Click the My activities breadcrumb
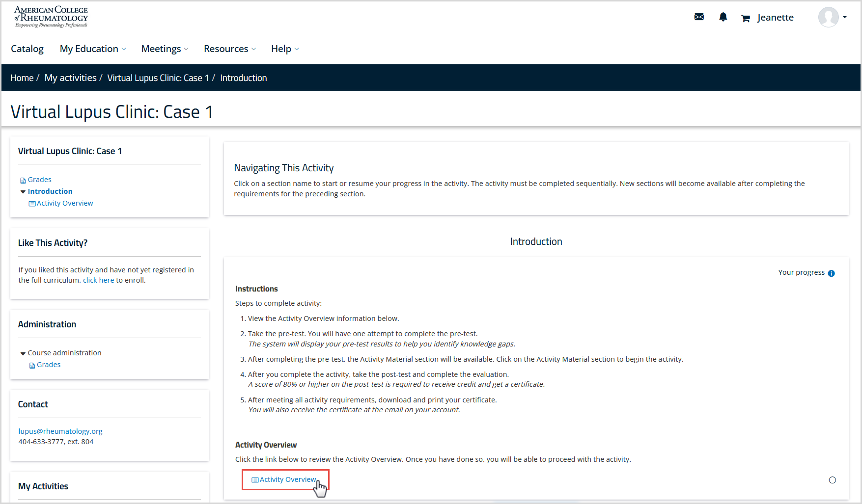Screen dimensions: 862x504 coord(71,78)
